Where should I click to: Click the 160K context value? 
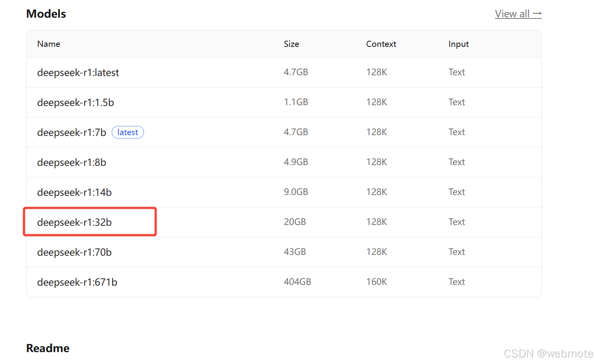tap(377, 282)
